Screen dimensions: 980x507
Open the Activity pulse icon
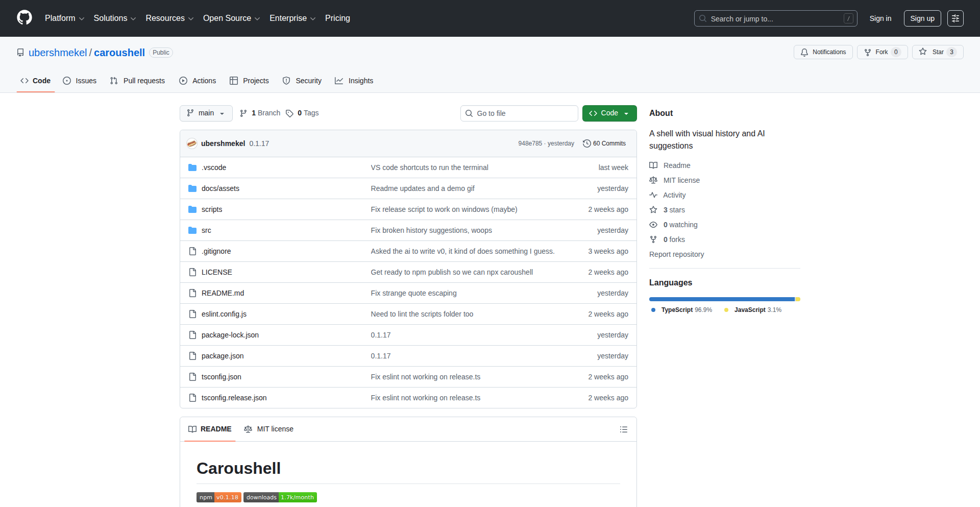[653, 195]
